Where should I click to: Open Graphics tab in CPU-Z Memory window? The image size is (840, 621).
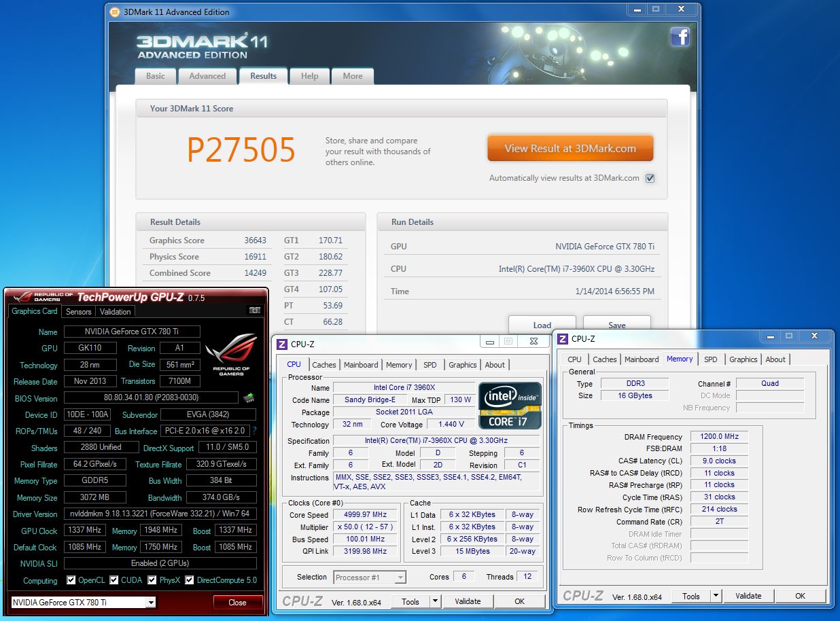coord(743,359)
